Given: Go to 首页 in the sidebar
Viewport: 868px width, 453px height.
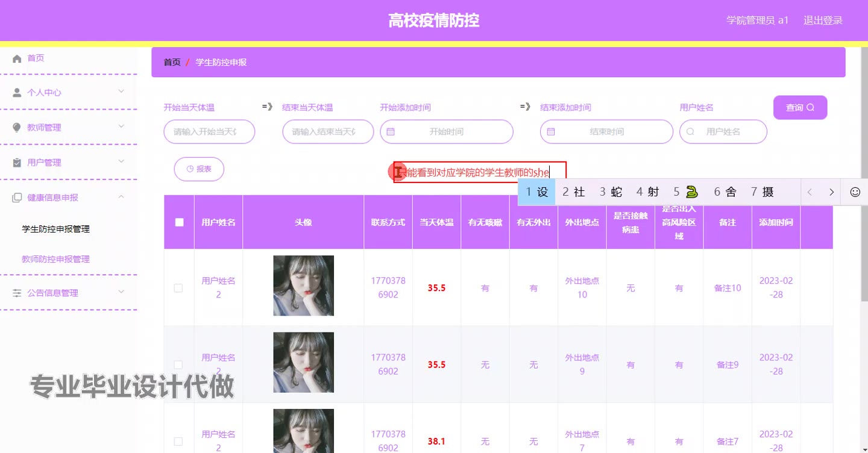Looking at the screenshot, I should click(x=36, y=58).
